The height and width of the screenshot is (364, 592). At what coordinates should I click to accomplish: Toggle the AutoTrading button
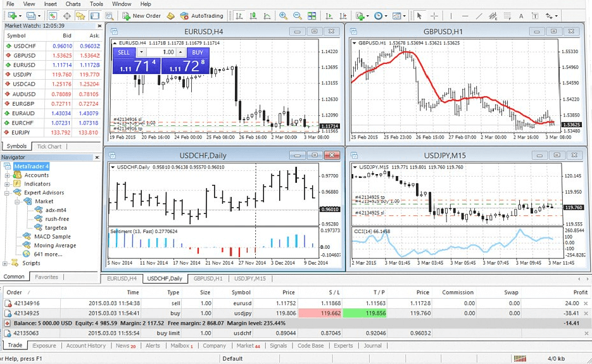point(201,16)
